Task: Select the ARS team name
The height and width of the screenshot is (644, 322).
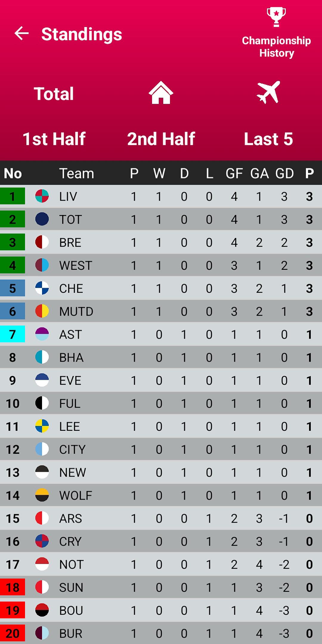Action: (x=70, y=518)
